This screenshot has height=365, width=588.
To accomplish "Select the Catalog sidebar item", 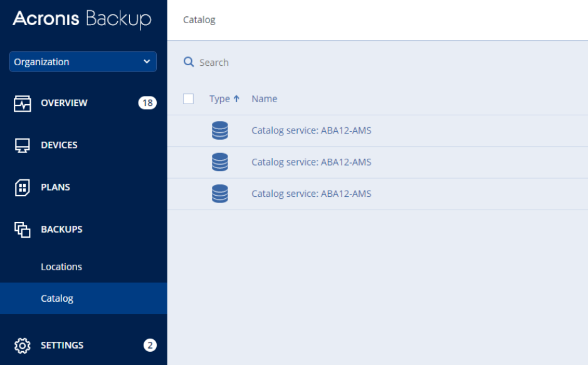I will (x=83, y=299).
